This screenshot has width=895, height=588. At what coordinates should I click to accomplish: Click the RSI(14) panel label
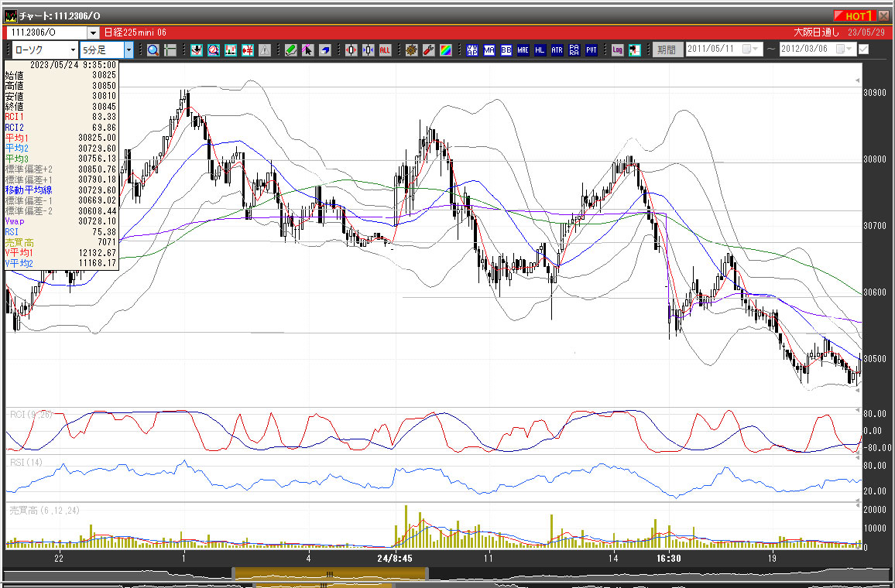point(26,463)
